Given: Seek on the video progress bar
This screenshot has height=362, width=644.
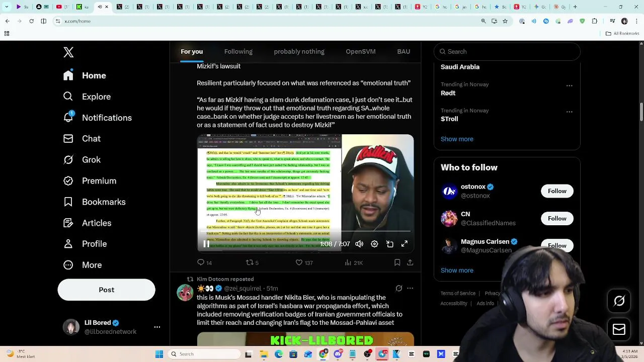Looking at the screenshot, I should click(305, 231).
